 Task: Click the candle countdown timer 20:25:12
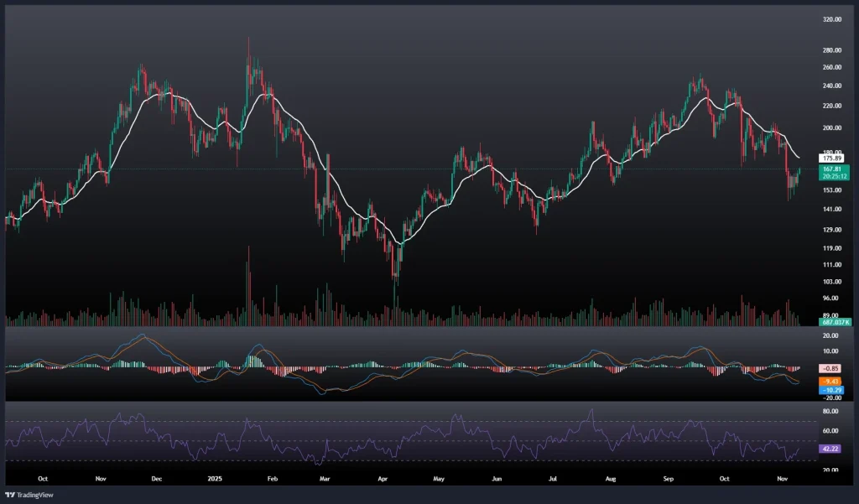(831, 177)
